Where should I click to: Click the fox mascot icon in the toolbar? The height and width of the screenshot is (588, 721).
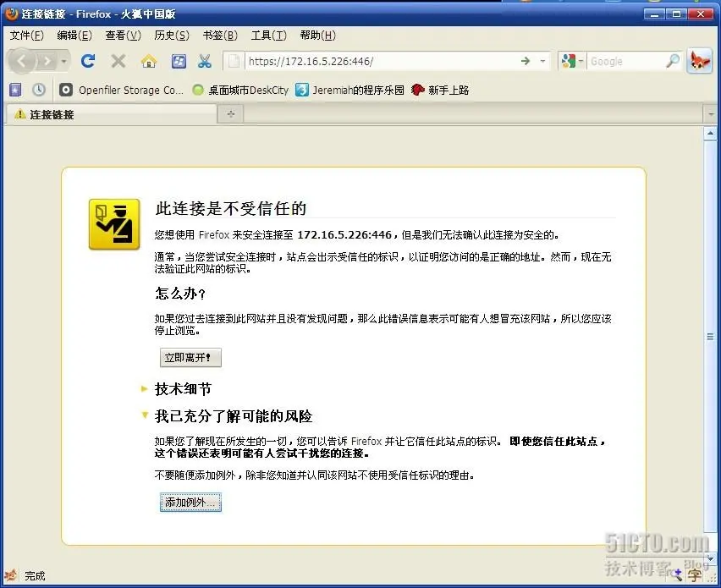[x=699, y=61]
